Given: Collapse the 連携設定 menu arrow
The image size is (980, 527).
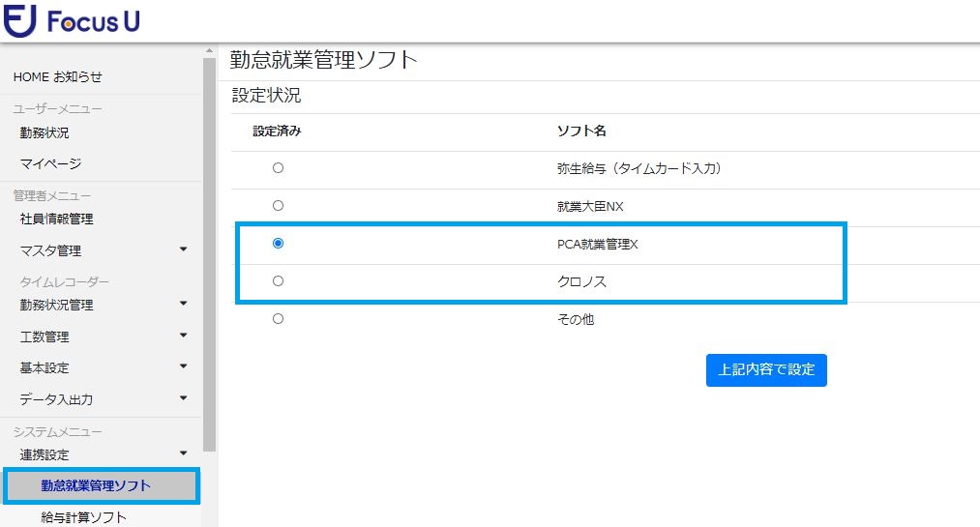Looking at the screenshot, I should [183, 454].
